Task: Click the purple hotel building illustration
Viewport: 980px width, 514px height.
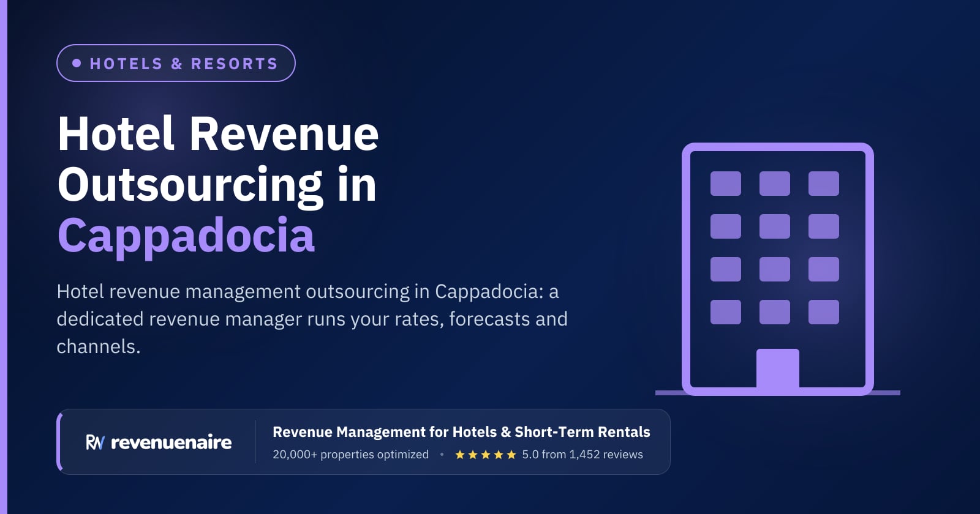Action: tap(778, 269)
